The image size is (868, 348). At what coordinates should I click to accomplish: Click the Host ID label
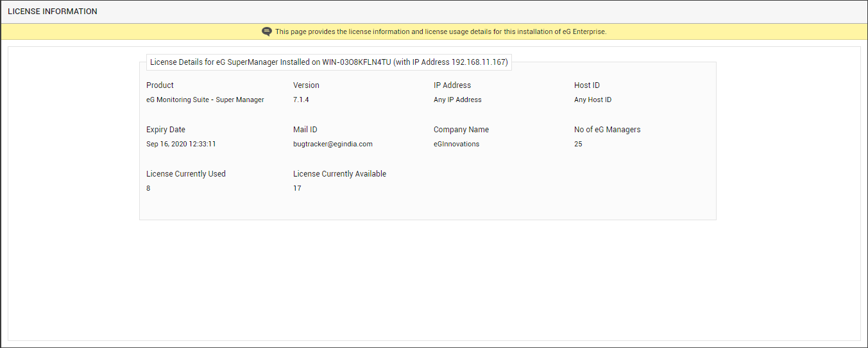click(x=587, y=85)
